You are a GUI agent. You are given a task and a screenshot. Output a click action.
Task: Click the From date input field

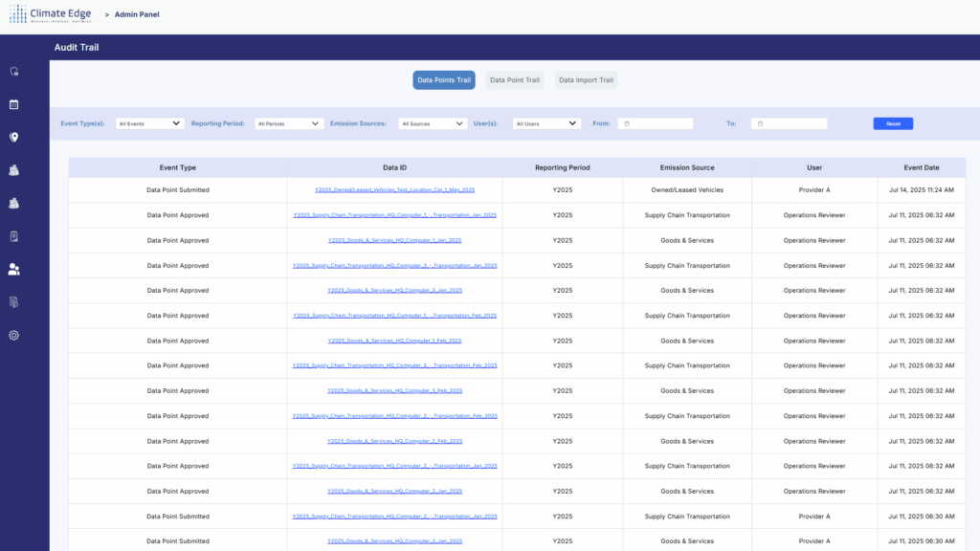[x=657, y=122]
